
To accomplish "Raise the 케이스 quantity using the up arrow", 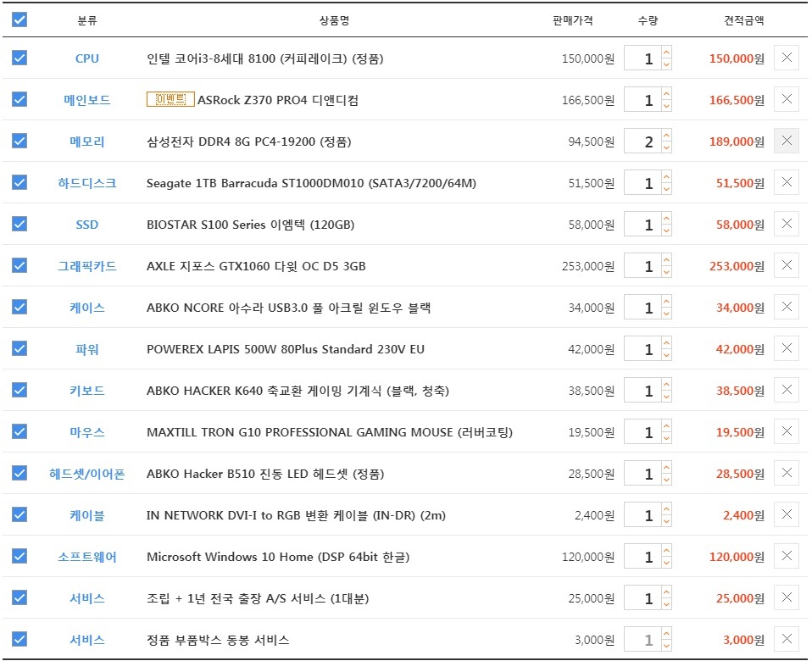I will pos(666,301).
